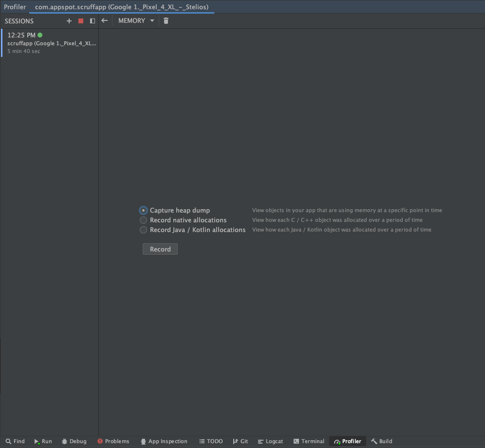This screenshot has height=448, width=485.
Task: Go back using the left arrow icon
Action: pos(105,21)
